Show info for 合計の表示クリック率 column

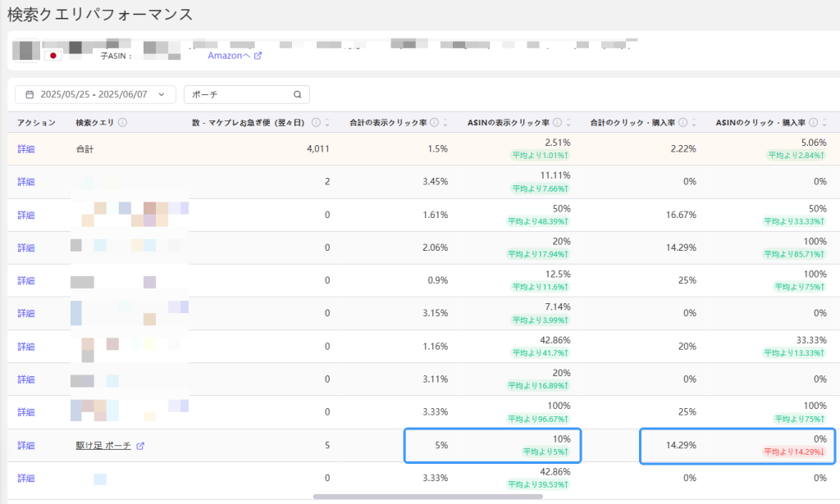[435, 123]
